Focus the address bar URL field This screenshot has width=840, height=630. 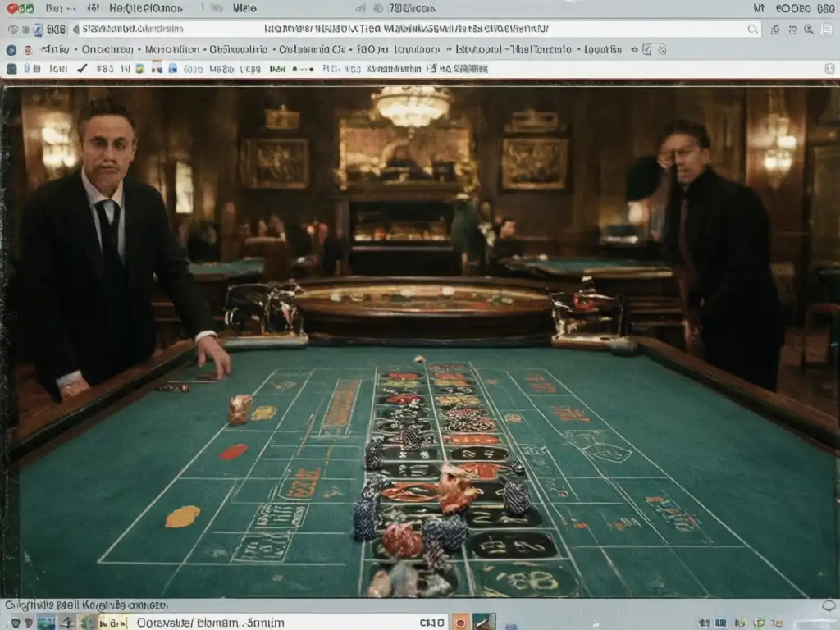click(413, 29)
